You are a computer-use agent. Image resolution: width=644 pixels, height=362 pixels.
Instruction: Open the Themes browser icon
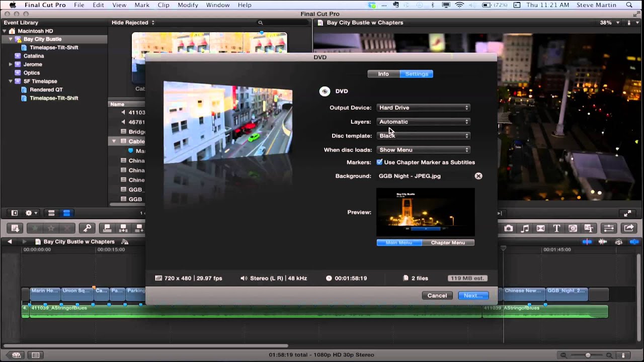tap(589, 228)
